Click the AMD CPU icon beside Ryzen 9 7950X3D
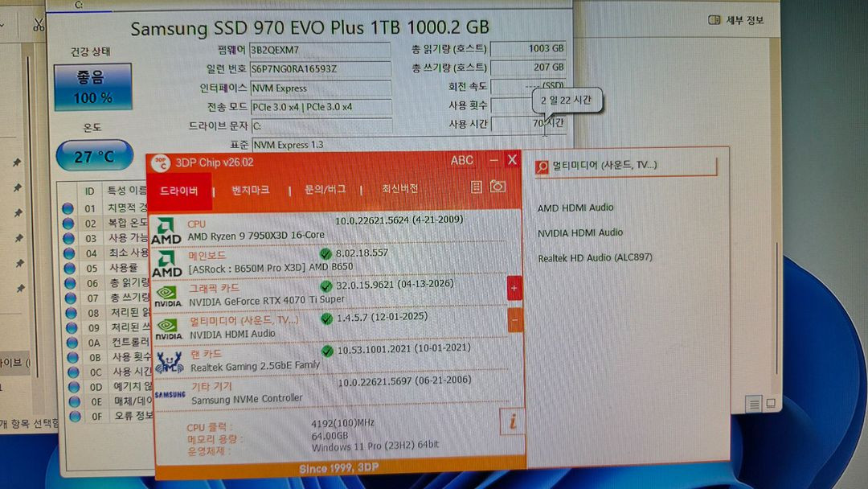The height and width of the screenshot is (489, 868). [167, 232]
